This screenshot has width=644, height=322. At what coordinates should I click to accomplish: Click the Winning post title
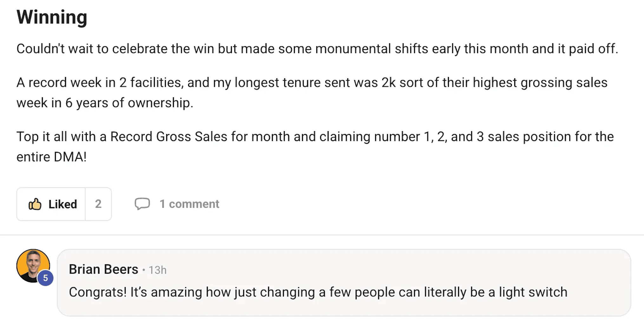(x=52, y=17)
